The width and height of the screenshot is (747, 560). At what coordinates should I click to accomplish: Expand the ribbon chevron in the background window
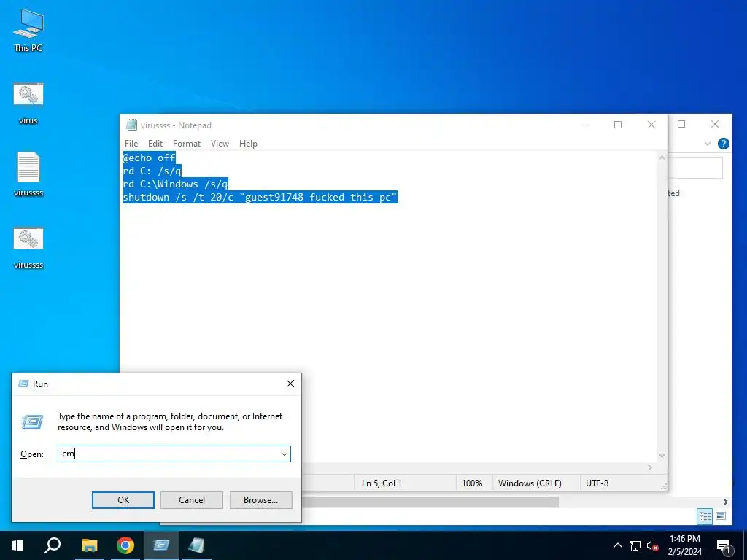708,144
